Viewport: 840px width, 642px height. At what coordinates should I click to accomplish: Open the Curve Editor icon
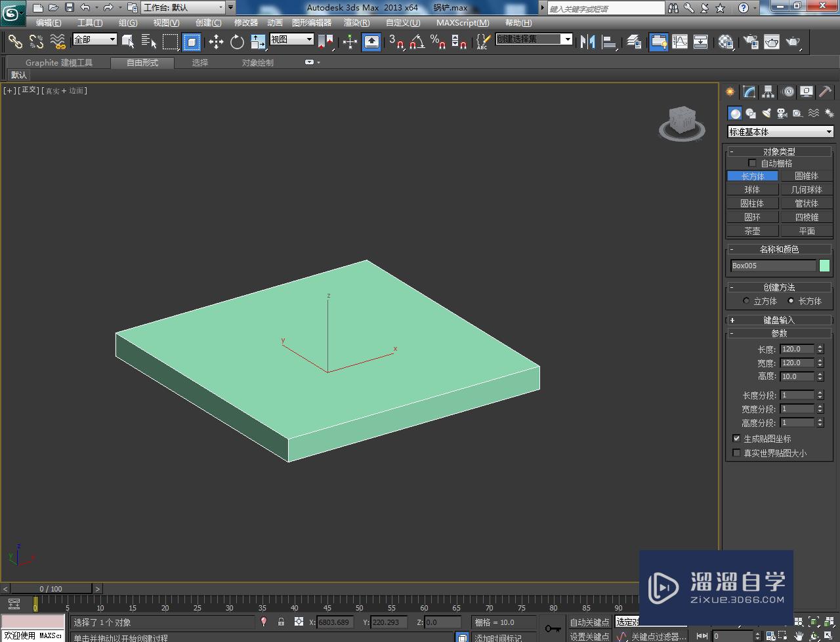coord(680,42)
